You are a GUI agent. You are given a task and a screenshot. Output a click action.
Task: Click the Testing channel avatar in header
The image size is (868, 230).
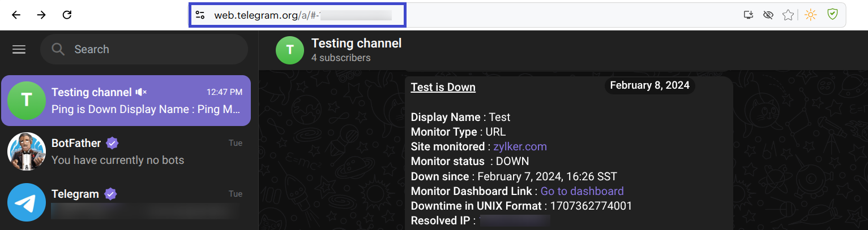(x=290, y=50)
